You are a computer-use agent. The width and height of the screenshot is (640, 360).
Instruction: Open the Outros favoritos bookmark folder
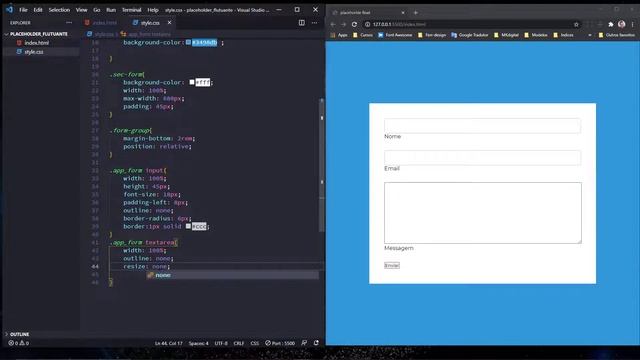point(616,35)
